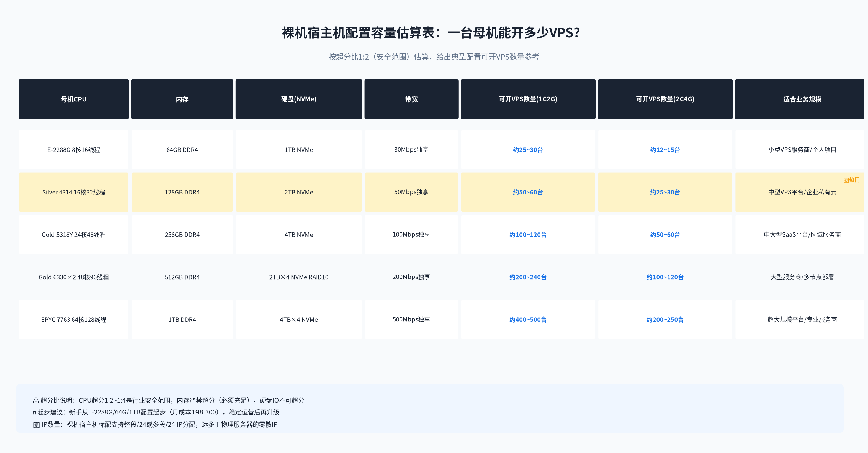Click 中大型SaaS平台/区域服务商 cell
This screenshot has width=868, height=453.
[x=799, y=235]
